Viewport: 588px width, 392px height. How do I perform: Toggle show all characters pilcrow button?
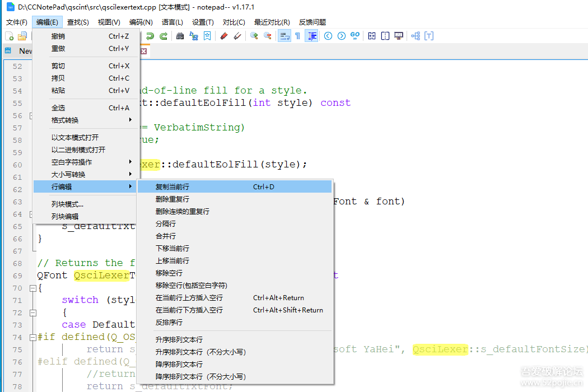(x=297, y=36)
